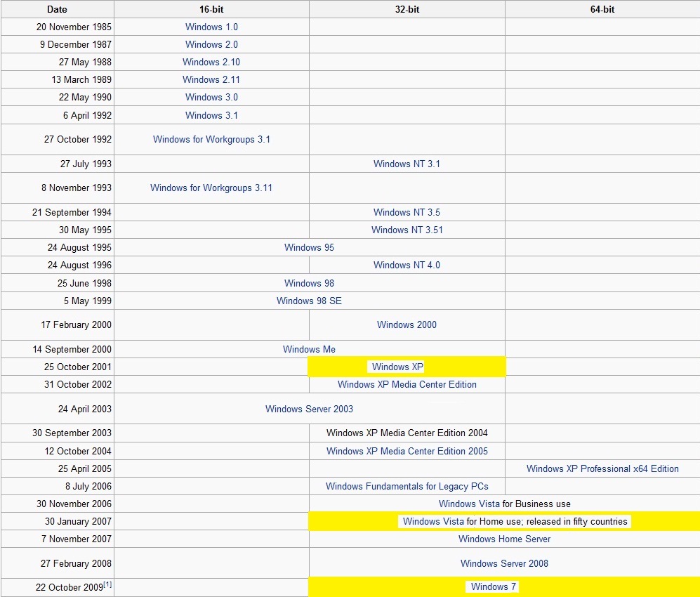Screen dimensions: 700x597
Task: Select the date 20 November 1985
Action: (74, 27)
